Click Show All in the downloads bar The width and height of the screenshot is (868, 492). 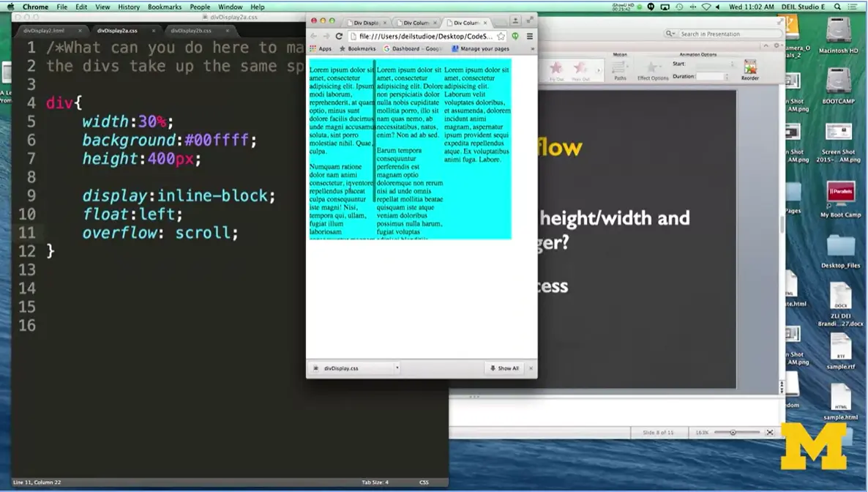coord(504,368)
